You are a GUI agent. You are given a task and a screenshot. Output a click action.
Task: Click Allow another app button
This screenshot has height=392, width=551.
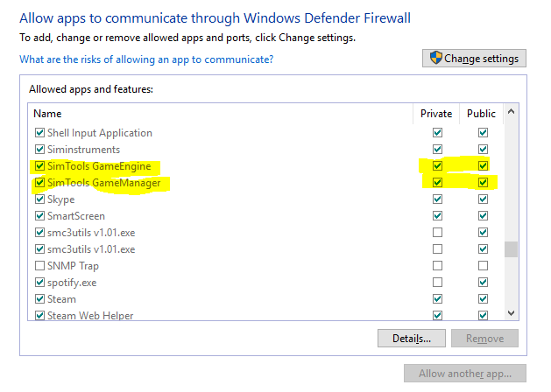[x=465, y=374]
